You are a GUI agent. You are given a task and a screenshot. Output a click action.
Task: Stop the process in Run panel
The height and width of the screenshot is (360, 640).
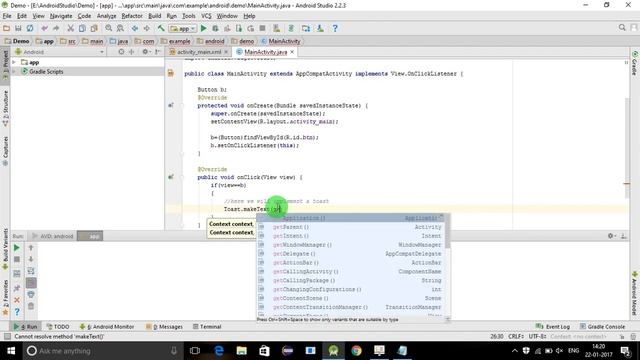click(17, 260)
